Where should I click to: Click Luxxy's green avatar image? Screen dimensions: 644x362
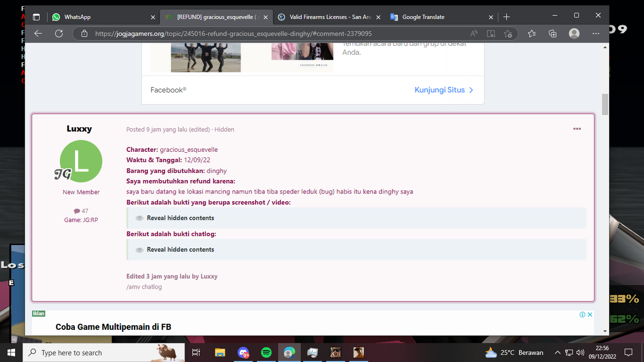[81, 161]
